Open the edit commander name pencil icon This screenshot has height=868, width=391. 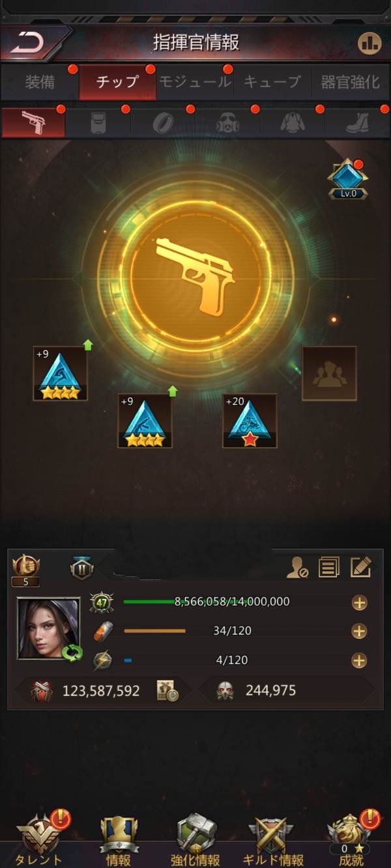click(360, 567)
